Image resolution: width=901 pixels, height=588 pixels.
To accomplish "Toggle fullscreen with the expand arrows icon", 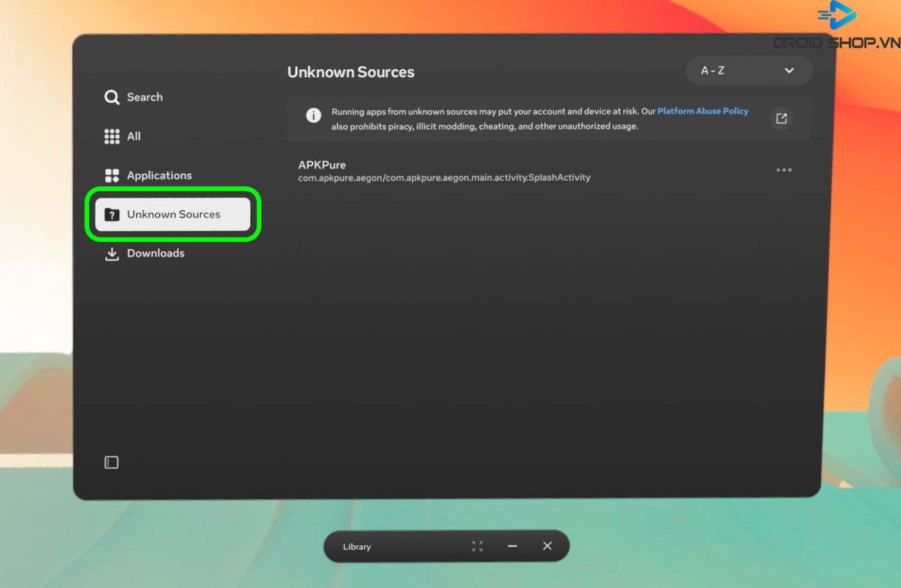I will (477, 546).
